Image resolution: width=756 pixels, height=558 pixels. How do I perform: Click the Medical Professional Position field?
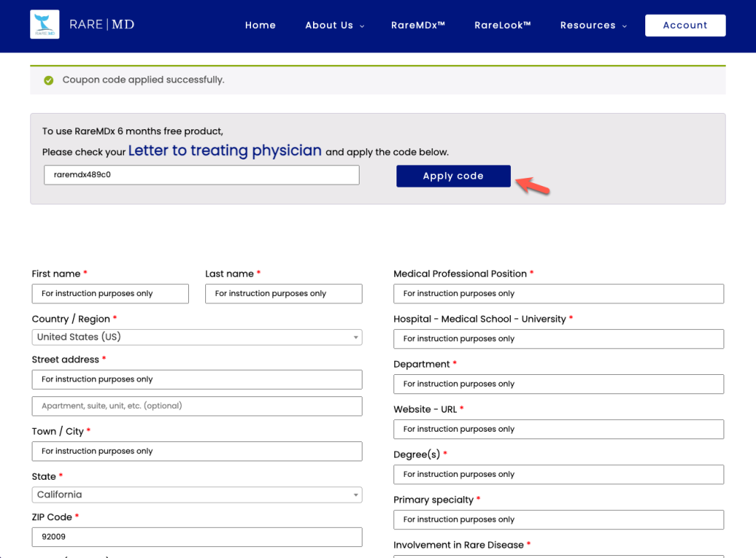tap(558, 294)
